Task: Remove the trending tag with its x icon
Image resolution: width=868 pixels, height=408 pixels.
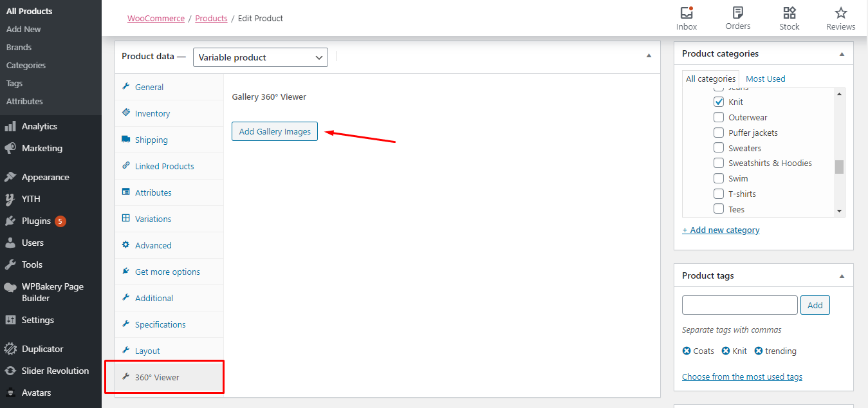Action: [759, 351]
